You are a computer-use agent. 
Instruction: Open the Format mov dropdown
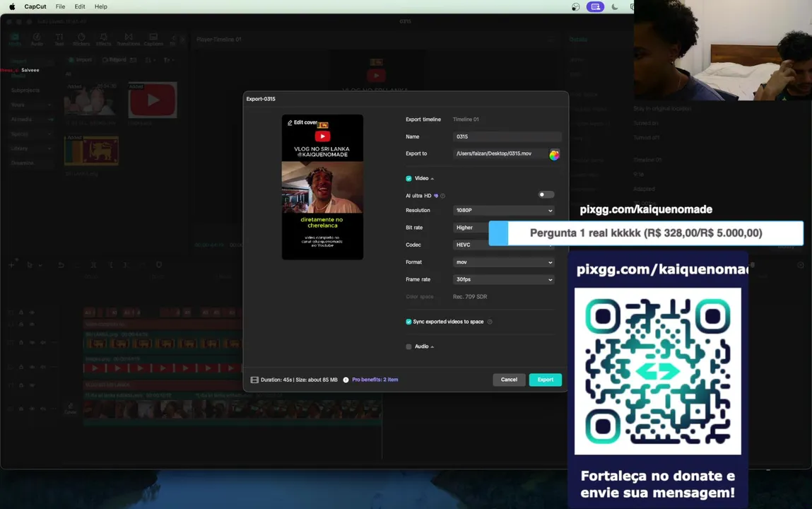(x=503, y=262)
